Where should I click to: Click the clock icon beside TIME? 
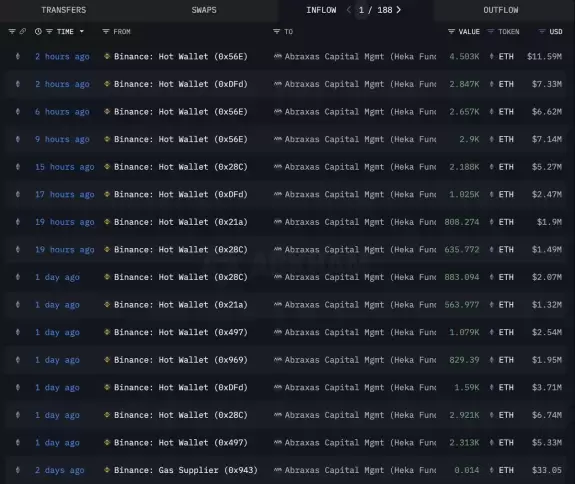point(38,32)
